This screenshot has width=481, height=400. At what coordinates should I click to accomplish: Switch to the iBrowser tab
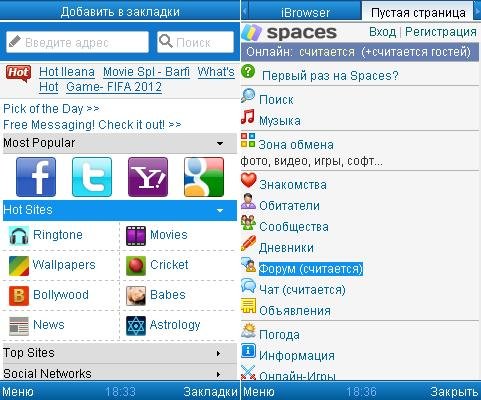305,12
